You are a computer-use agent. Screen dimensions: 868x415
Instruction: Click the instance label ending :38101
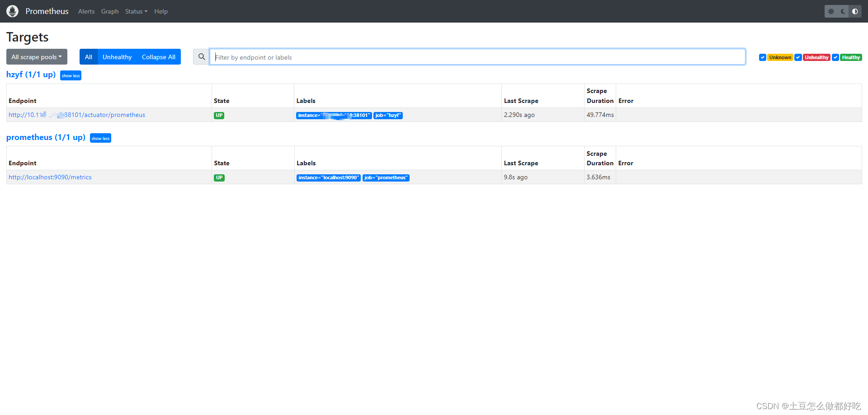pyautogui.click(x=334, y=115)
